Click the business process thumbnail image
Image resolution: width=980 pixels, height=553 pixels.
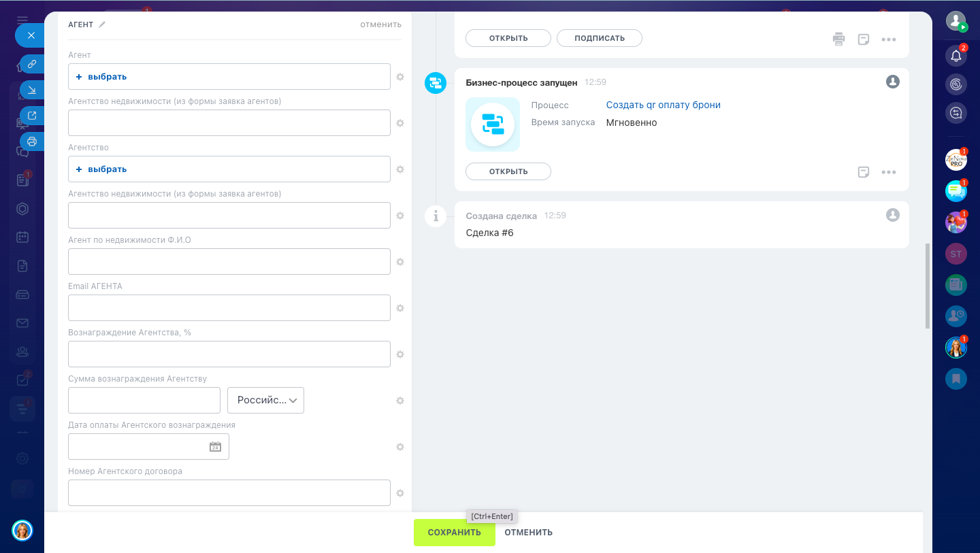(x=493, y=124)
